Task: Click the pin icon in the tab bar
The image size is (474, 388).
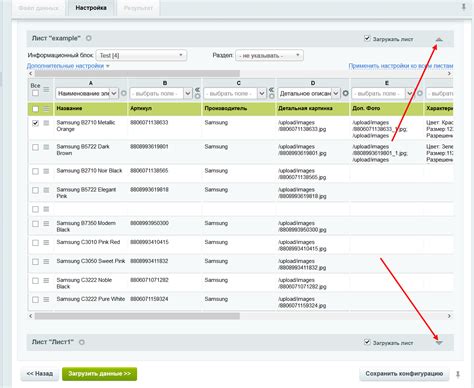Action: [x=464, y=7]
